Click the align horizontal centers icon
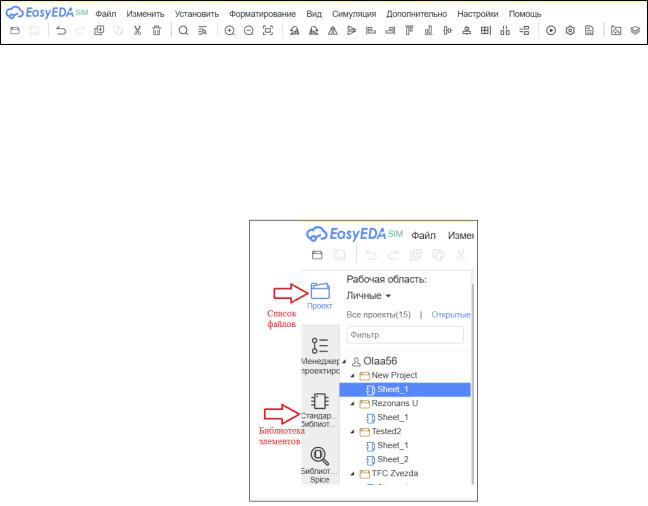 (x=448, y=30)
